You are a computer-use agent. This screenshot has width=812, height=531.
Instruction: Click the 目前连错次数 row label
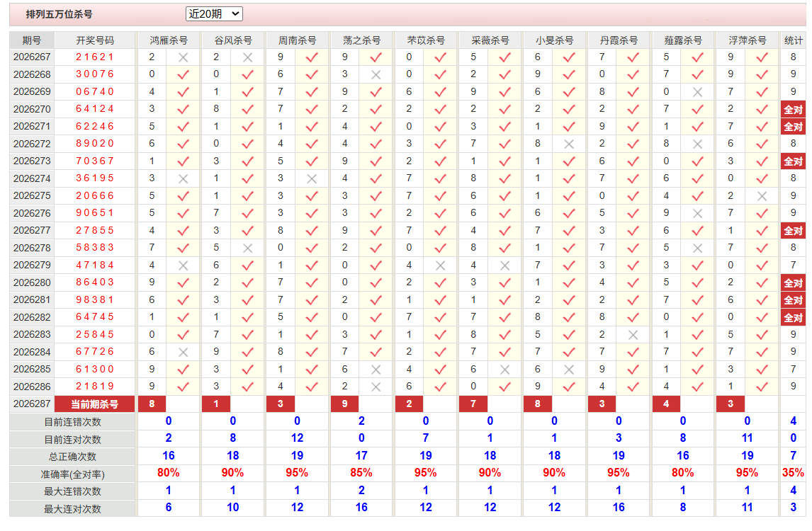click(72, 422)
